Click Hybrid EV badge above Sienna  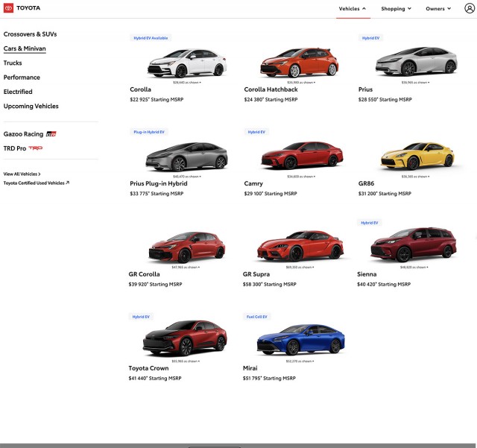pyautogui.click(x=370, y=223)
